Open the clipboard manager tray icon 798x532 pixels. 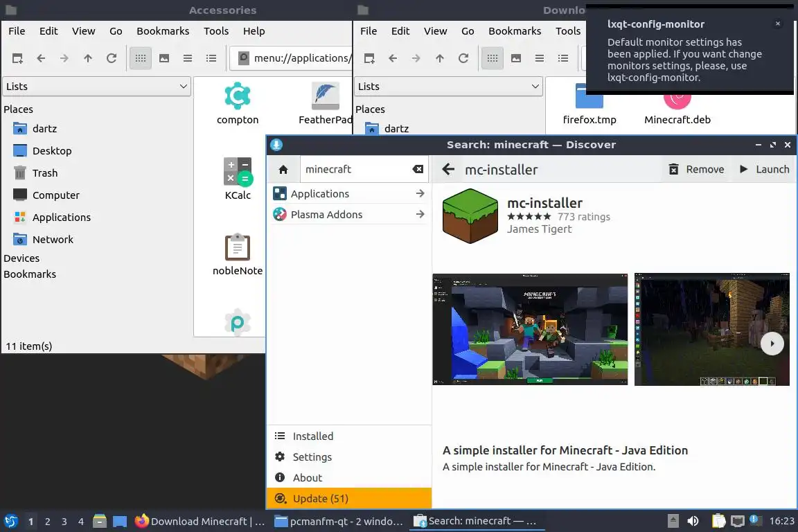point(718,521)
